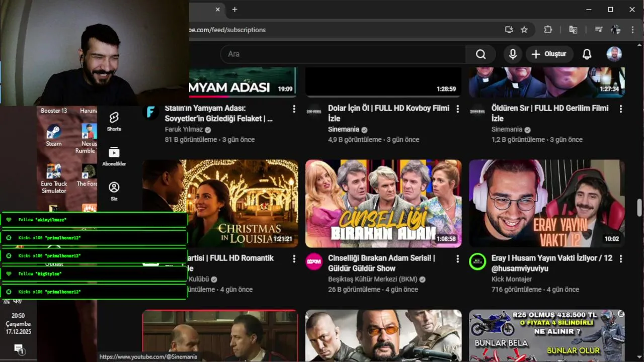Viewport: 644px width, 362px height.
Task: Play R25 motorcycle comparison thumbnail
Action: pyautogui.click(x=547, y=336)
